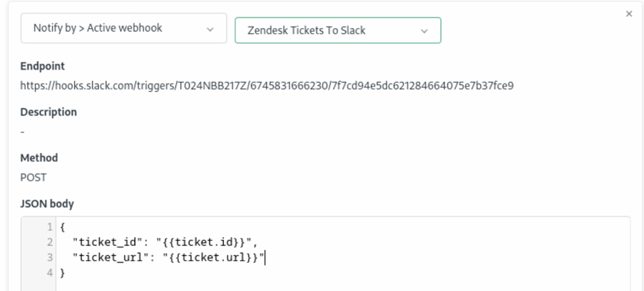Click the Endpoint heading label
The image size is (644, 291).
point(42,66)
